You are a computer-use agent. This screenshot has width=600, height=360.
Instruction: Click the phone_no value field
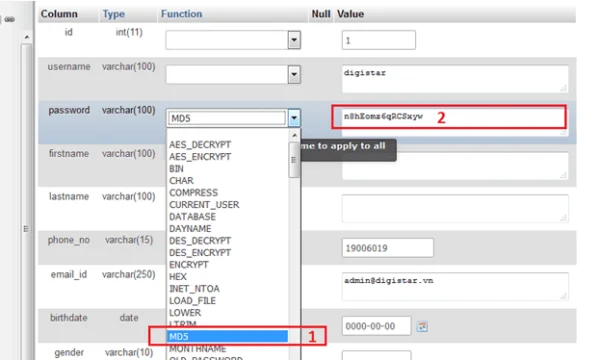click(x=388, y=248)
